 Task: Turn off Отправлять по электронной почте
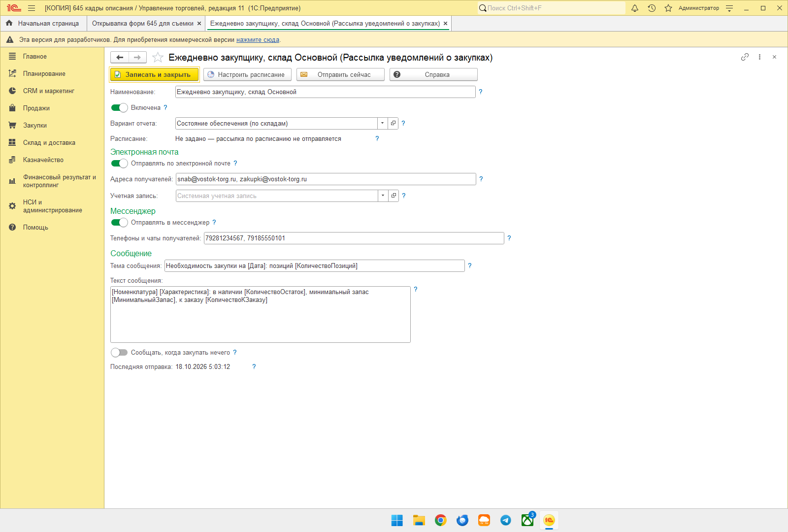(x=119, y=163)
